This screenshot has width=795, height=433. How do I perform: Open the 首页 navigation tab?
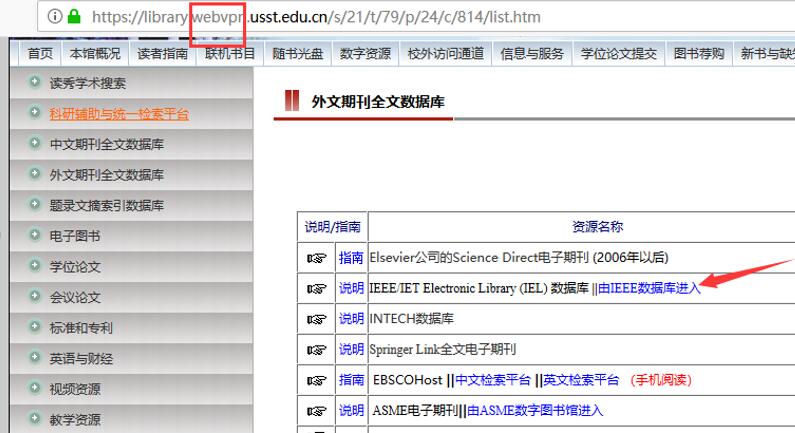[40, 54]
